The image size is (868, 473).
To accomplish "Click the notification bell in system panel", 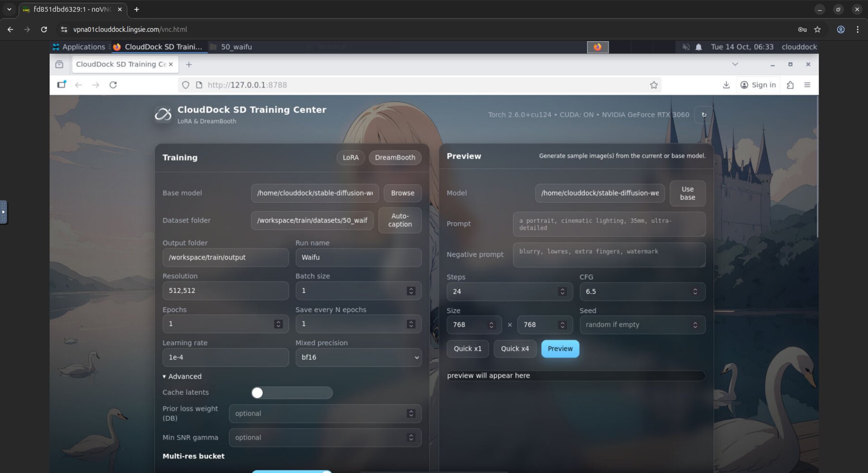I will [x=698, y=47].
